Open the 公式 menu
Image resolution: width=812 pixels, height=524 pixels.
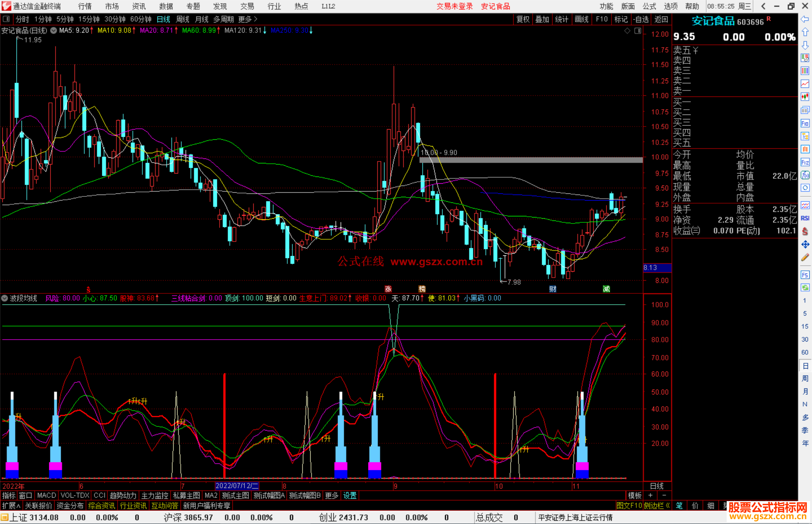[x=649, y=6]
